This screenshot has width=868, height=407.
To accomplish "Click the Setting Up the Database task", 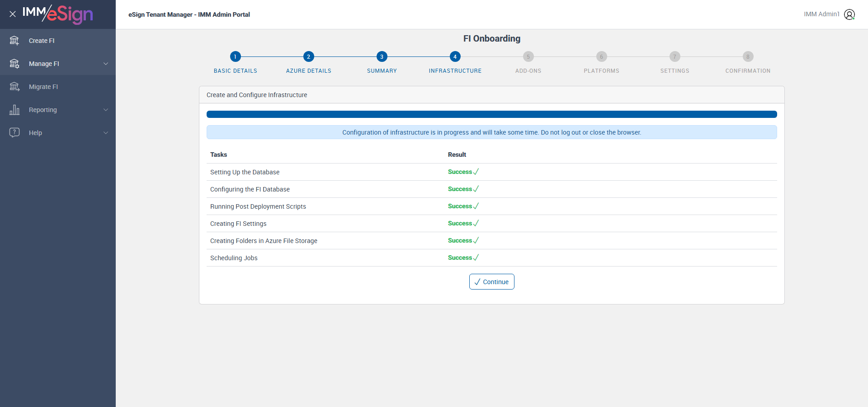I will (x=245, y=172).
